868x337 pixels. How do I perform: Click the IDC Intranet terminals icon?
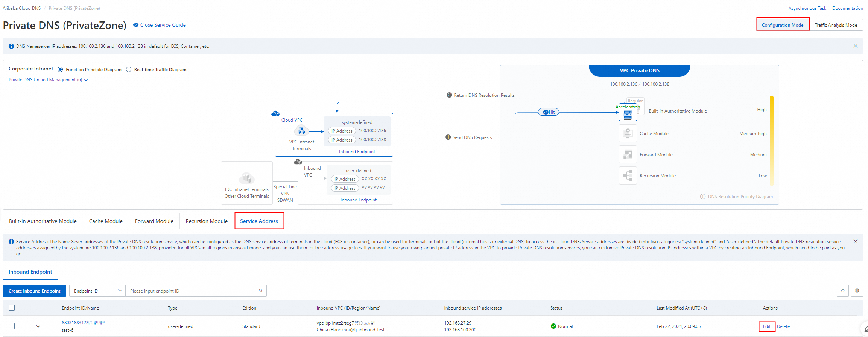247,178
